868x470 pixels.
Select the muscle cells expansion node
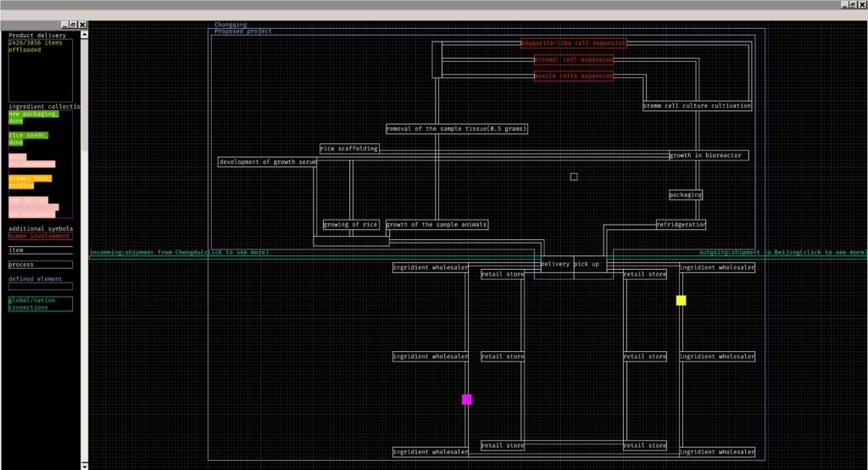[573, 76]
